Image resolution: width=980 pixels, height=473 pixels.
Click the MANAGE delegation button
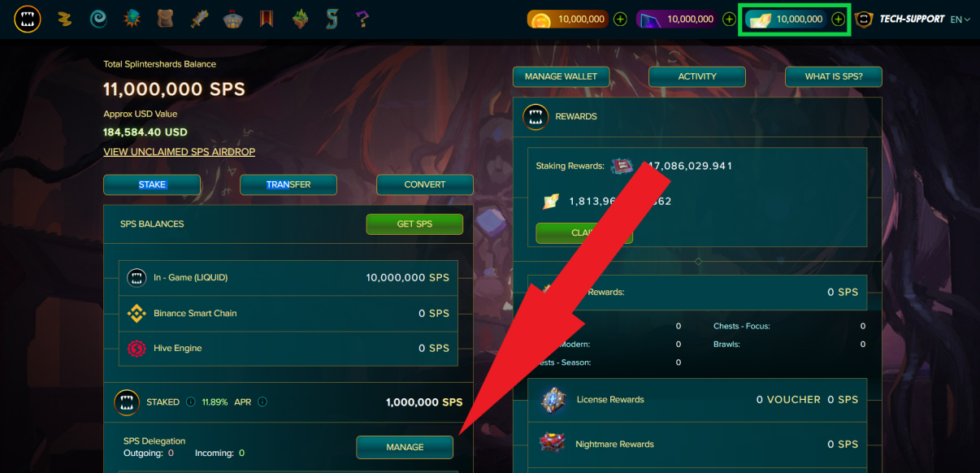tap(405, 447)
